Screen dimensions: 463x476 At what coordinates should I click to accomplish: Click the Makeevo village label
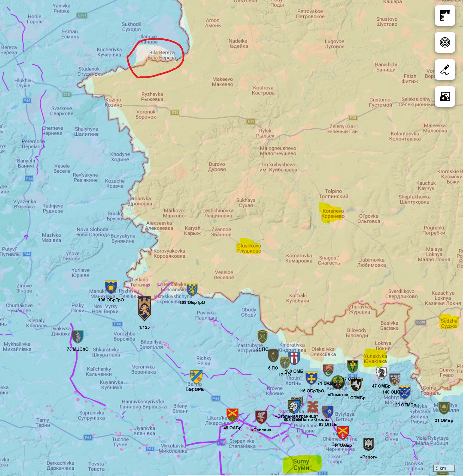click(x=222, y=82)
